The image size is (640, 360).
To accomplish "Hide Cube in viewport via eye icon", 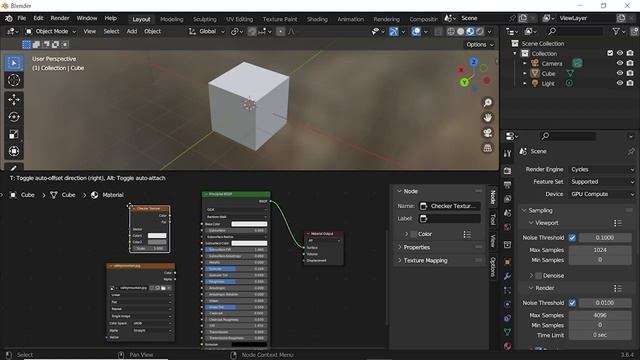I will [x=620, y=73].
